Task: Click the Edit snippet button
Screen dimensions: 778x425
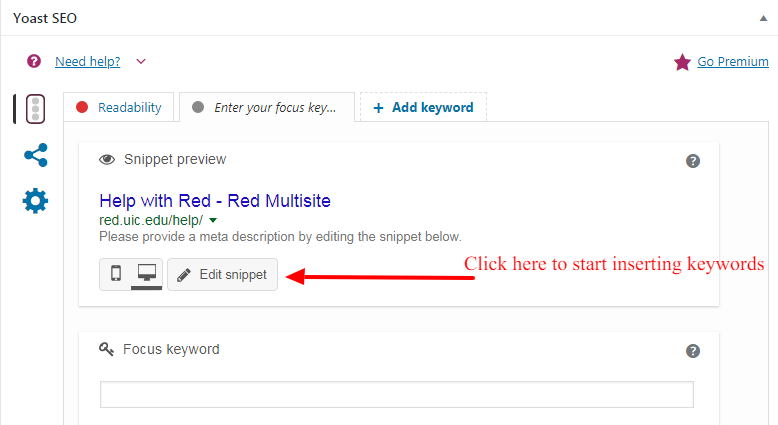Action: click(222, 274)
